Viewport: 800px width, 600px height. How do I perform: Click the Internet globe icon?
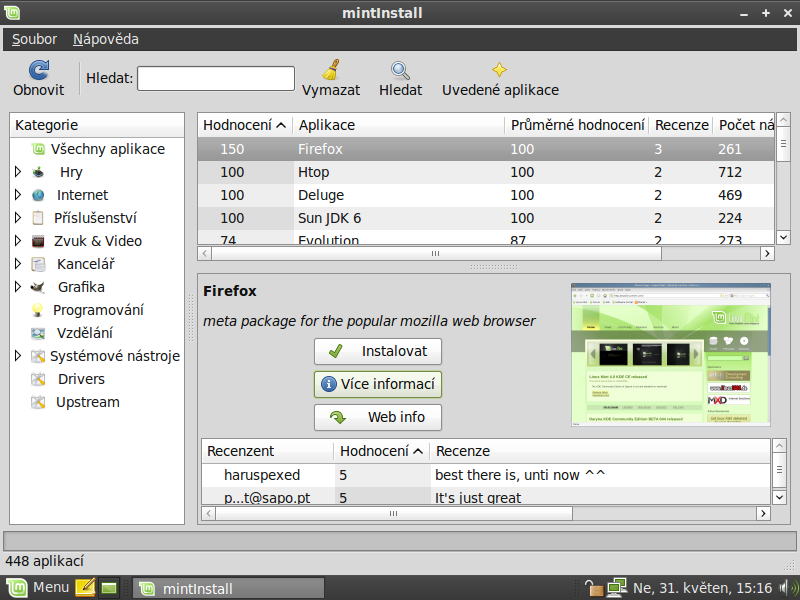click(38, 195)
